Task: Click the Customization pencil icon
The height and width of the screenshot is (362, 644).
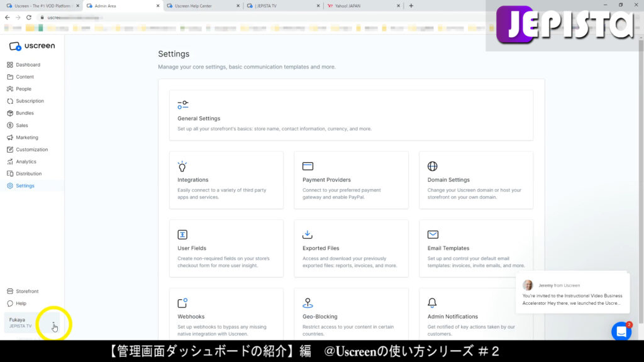Action: (10, 150)
